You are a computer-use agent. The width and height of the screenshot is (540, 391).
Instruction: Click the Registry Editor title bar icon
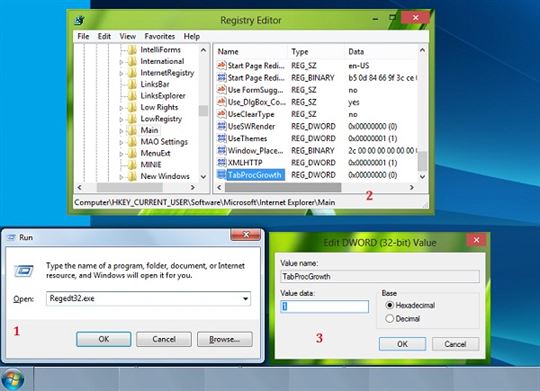click(x=79, y=20)
